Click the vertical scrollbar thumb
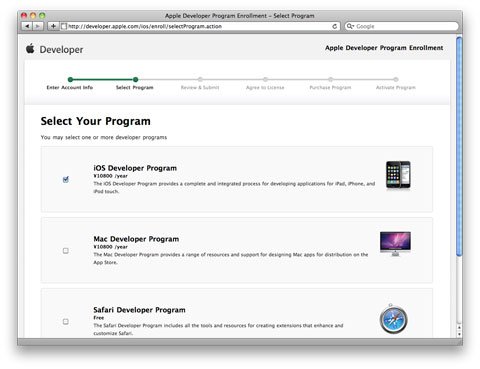 click(x=459, y=147)
